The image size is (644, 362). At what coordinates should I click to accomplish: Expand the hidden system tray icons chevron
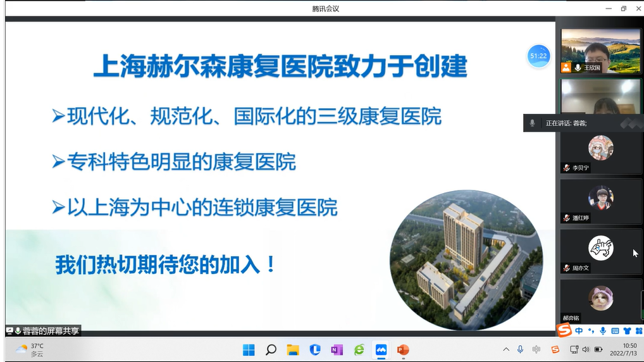pos(505,349)
